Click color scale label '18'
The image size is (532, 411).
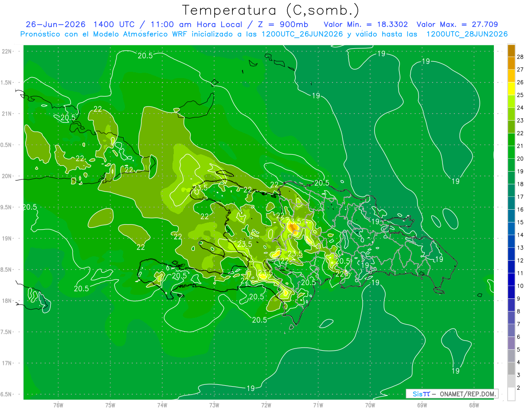pyautogui.click(x=520, y=184)
